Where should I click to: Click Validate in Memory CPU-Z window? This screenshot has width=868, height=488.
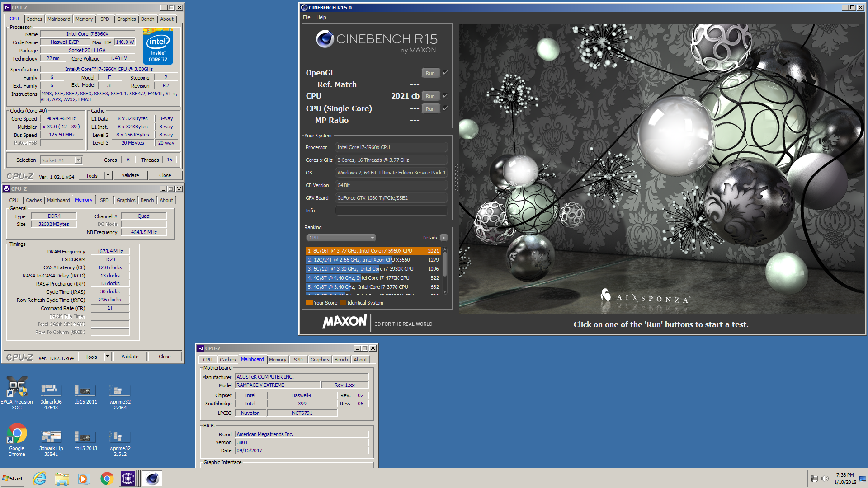(x=130, y=357)
